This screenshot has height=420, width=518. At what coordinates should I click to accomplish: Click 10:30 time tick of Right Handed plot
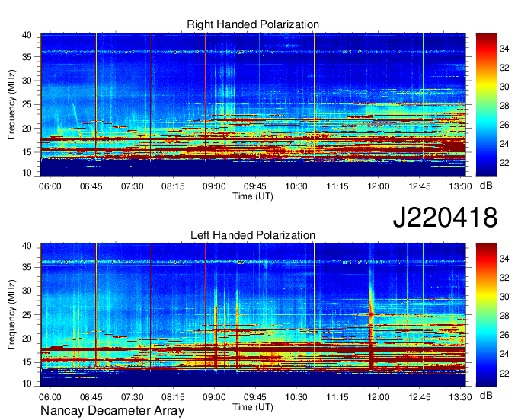(296, 186)
